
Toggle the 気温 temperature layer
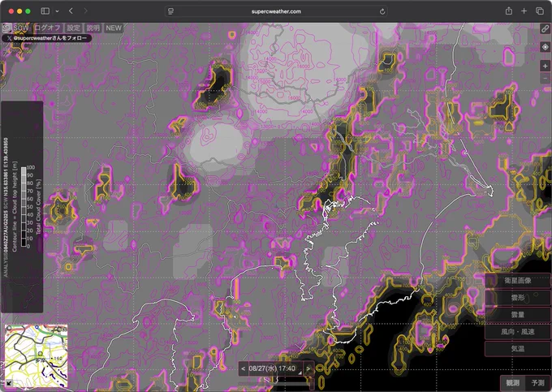pyautogui.click(x=518, y=349)
